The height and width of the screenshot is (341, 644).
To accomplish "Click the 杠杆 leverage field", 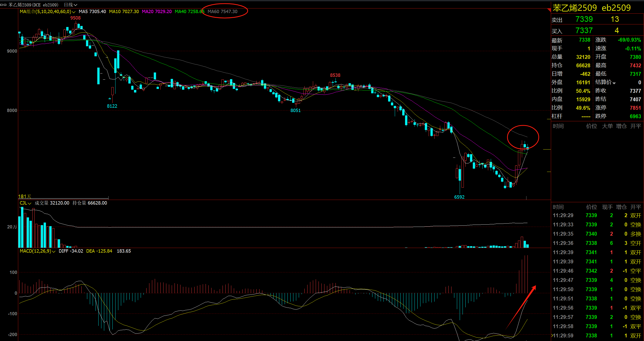I will click(571, 116).
